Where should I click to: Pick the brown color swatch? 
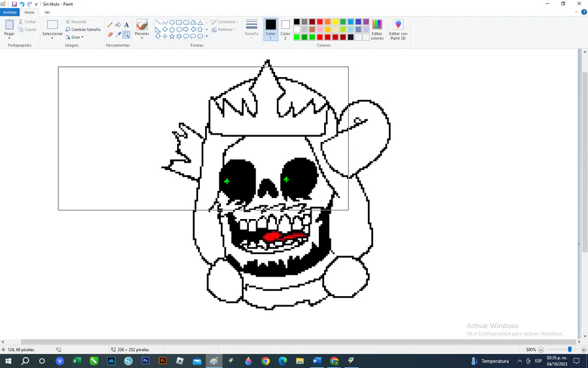[x=312, y=29]
